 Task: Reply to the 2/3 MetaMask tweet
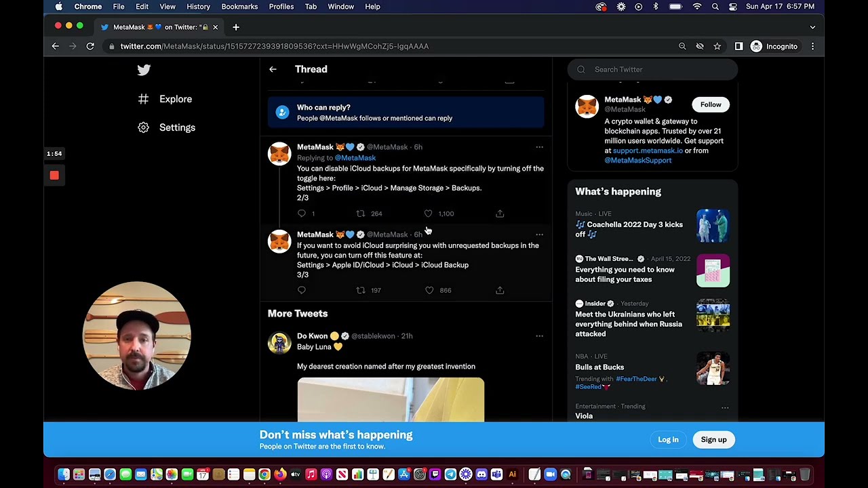302,213
